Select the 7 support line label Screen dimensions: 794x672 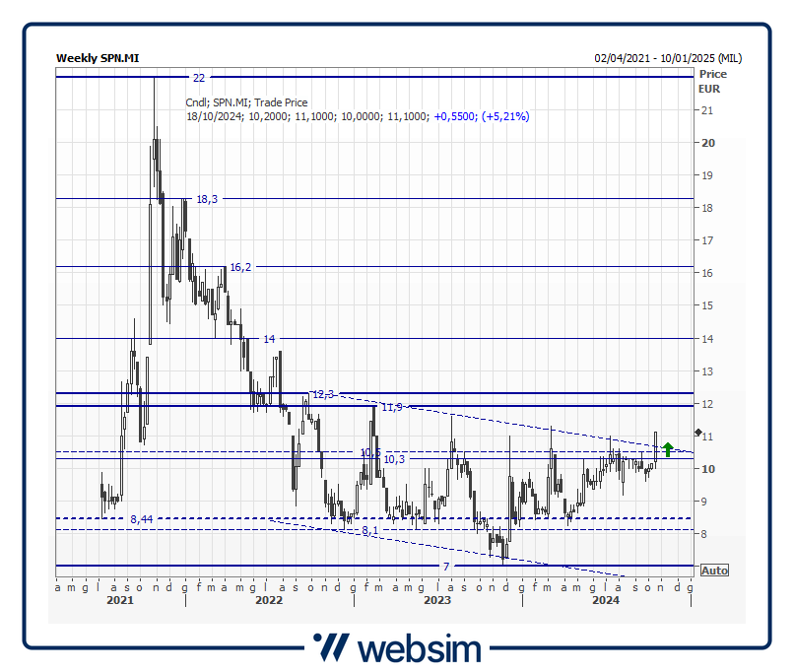tap(445, 567)
